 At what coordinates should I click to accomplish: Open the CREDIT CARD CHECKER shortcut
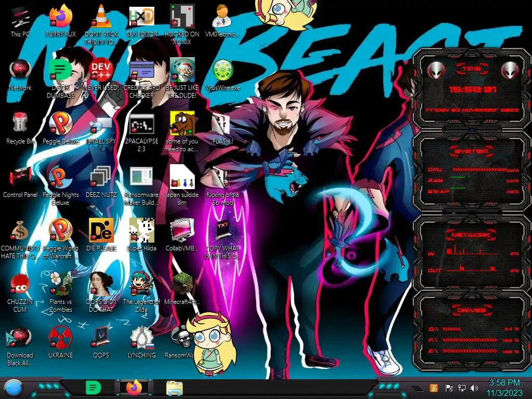(x=141, y=79)
